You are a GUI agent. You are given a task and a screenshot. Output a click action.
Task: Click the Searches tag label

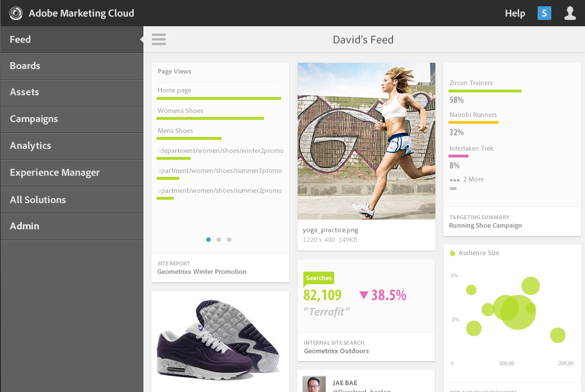(318, 278)
